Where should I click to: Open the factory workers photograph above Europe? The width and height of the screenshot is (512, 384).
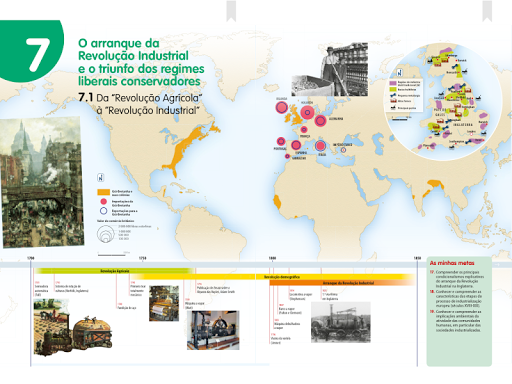[x=330, y=69]
